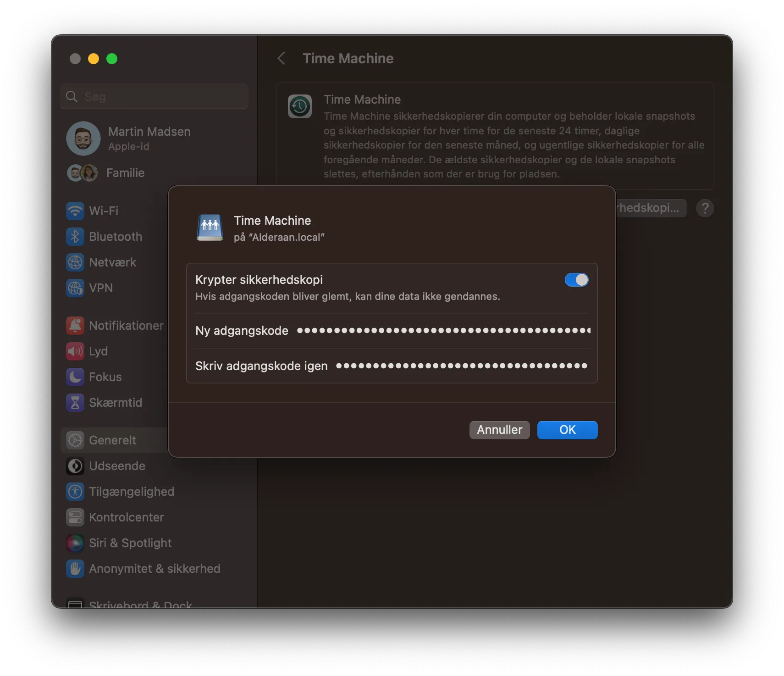784x676 pixels.
Task: Go back using the chevron next to Time Machine
Action: pos(281,58)
